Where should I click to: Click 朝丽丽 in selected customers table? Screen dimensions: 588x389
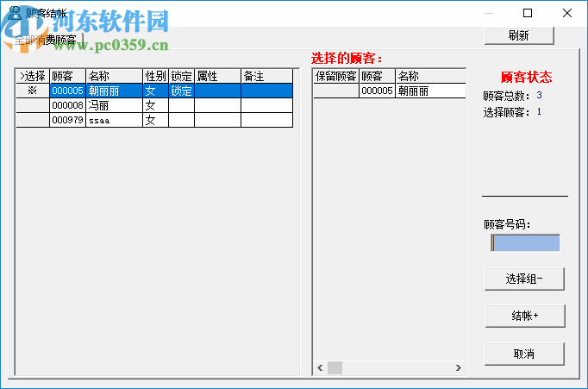coord(430,91)
